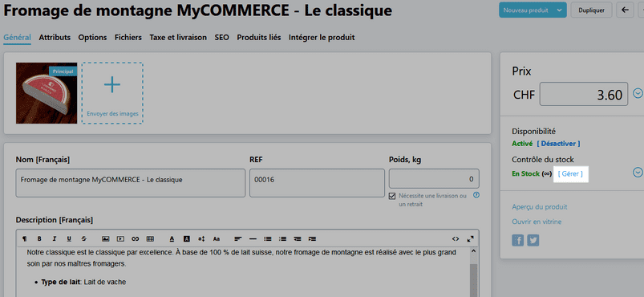Viewport: 644px width, 297px height.
Task: Click the Gérer stock link
Action: click(x=570, y=174)
